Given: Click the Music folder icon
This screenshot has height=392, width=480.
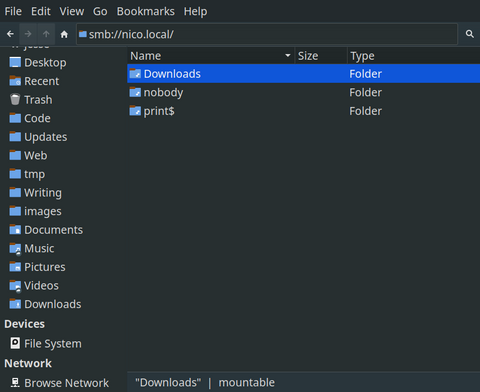Looking at the screenshot, I should (15, 248).
